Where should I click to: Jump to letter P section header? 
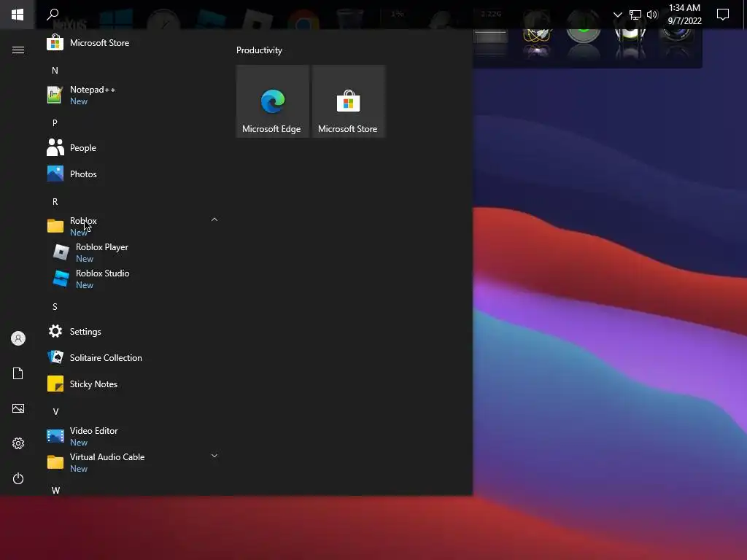tap(55, 122)
